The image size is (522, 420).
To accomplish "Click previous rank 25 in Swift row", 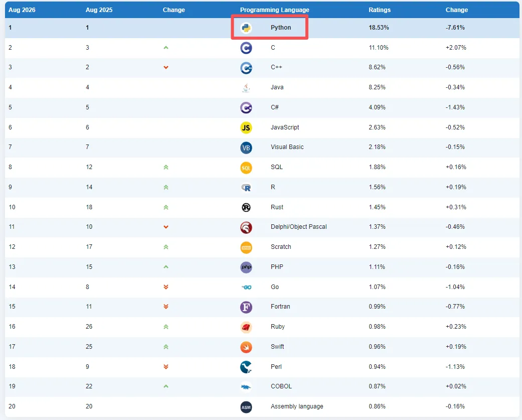I will 89,347.
